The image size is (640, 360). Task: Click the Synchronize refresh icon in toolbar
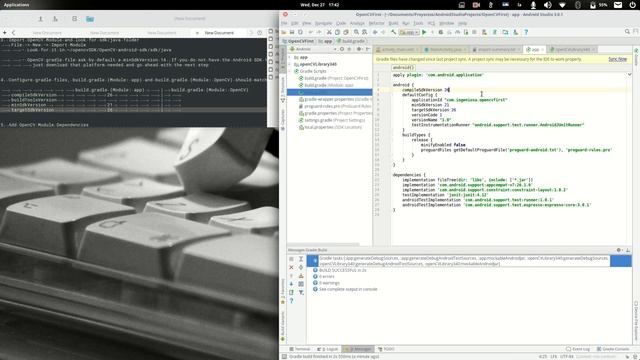300,32
